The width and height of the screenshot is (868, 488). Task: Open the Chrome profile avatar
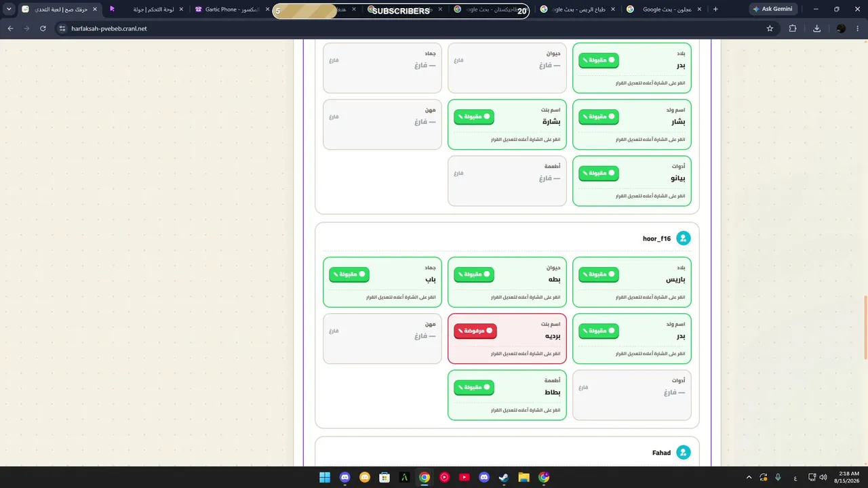coord(841,28)
